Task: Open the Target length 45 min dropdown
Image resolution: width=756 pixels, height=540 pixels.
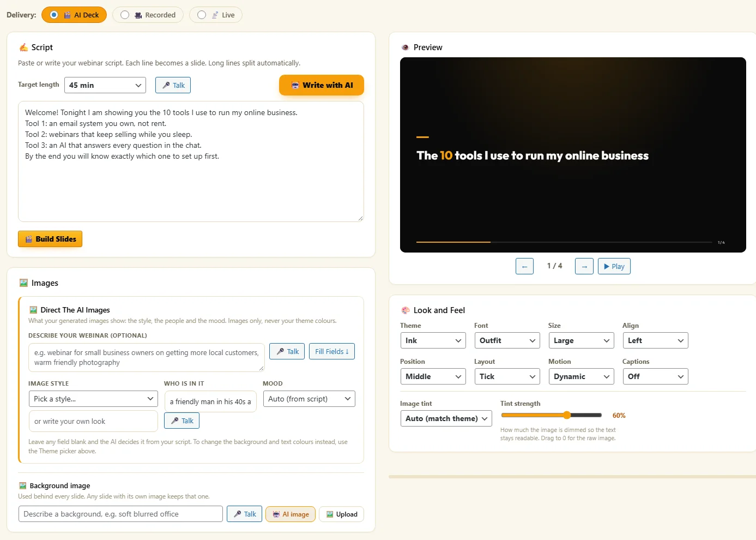Action: coord(105,85)
